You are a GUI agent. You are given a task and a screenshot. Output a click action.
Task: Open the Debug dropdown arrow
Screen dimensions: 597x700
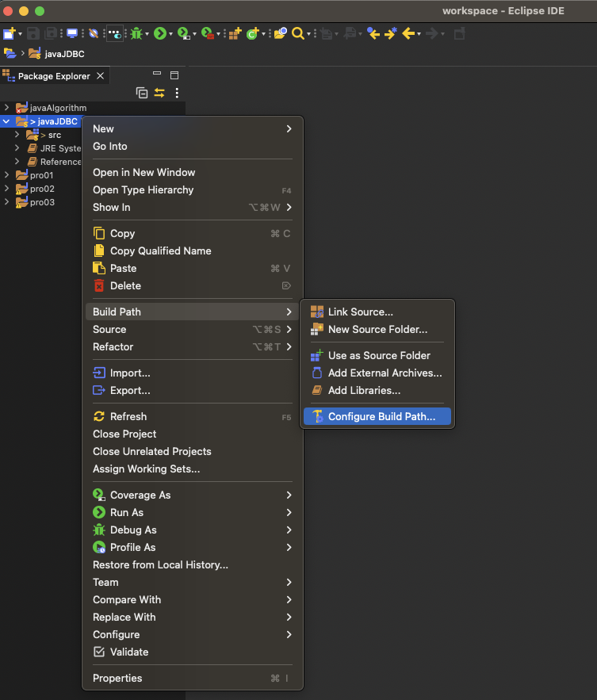147,34
